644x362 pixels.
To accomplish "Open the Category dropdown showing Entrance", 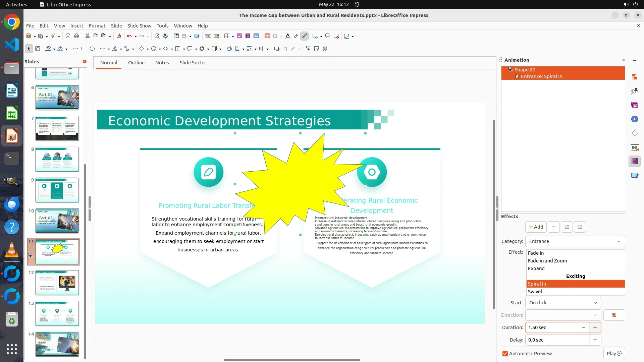I will click(575, 241).
